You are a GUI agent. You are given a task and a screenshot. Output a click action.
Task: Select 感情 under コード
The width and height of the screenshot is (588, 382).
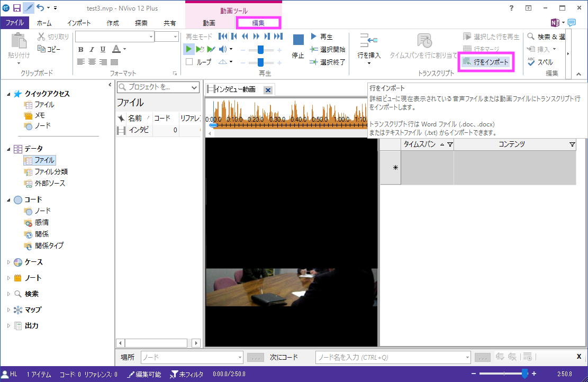[x=37, y=222]
